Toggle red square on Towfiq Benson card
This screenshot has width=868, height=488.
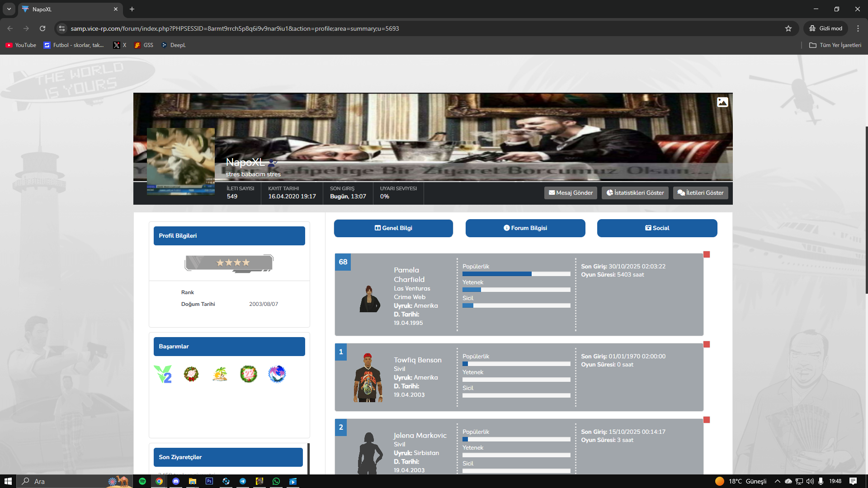click(x=707, y=344)
